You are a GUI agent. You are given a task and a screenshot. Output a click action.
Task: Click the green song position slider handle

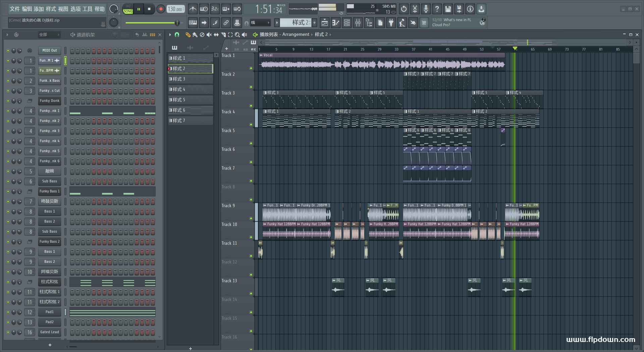point(177,23)
